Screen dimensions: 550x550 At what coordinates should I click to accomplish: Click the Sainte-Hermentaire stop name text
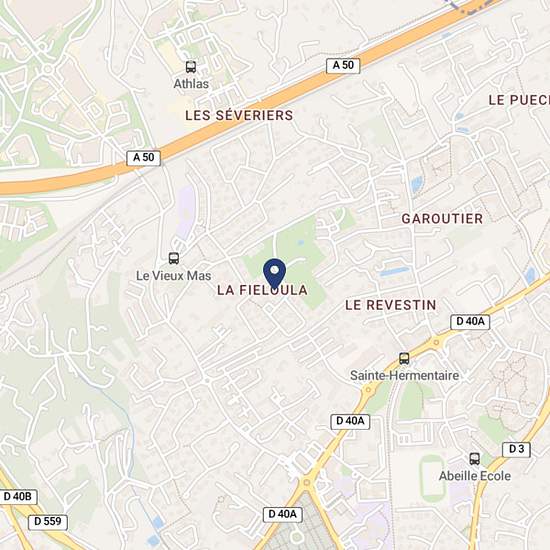point(404,376)
